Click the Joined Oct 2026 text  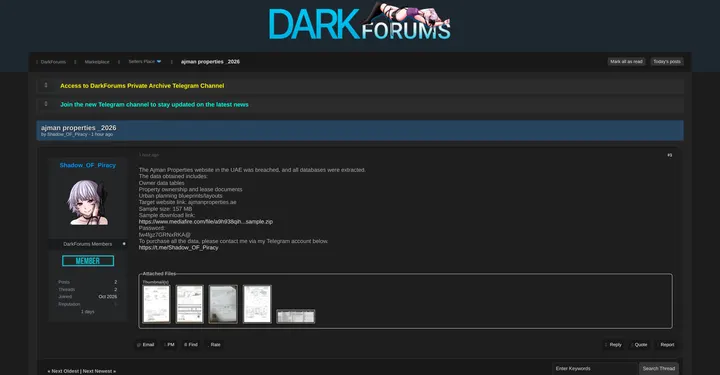107,297
